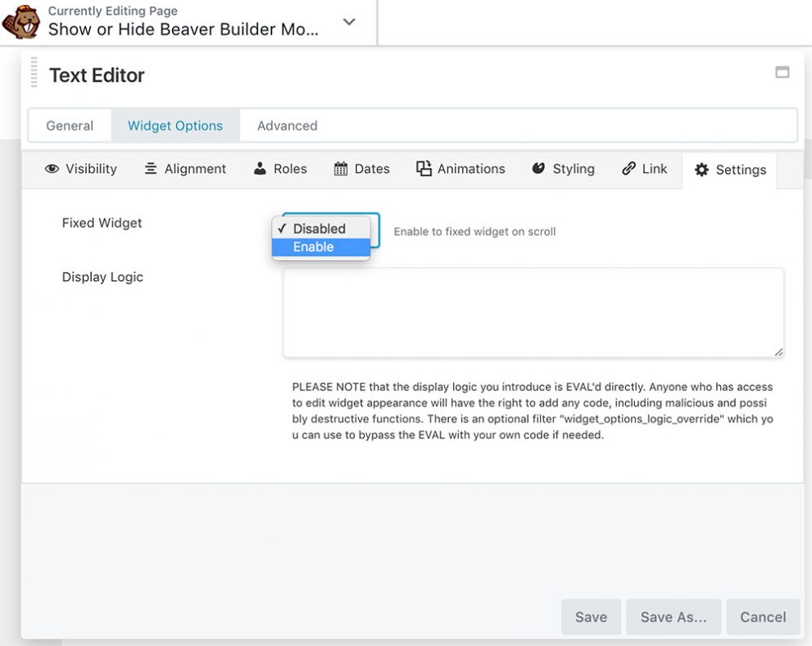This screenshot has width=812, height=646.
Task: Open the Animations tab
Action: [x=460, y=169]
